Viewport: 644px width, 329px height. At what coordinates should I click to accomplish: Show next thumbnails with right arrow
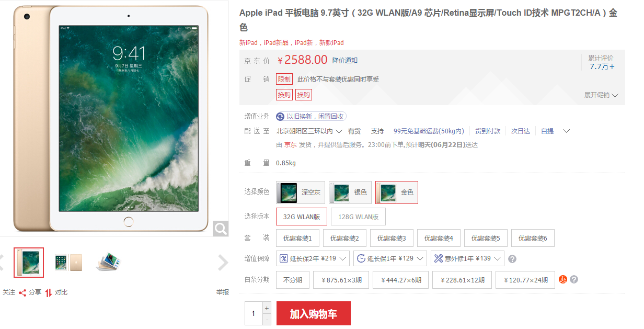(223, 263)
